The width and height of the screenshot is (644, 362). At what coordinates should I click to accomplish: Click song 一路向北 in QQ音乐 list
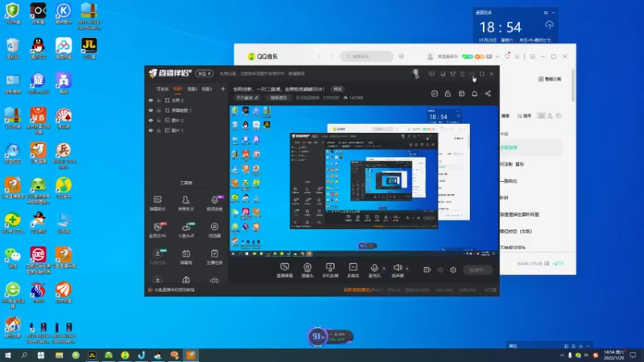pyautogui.click(x=509, y=181)
